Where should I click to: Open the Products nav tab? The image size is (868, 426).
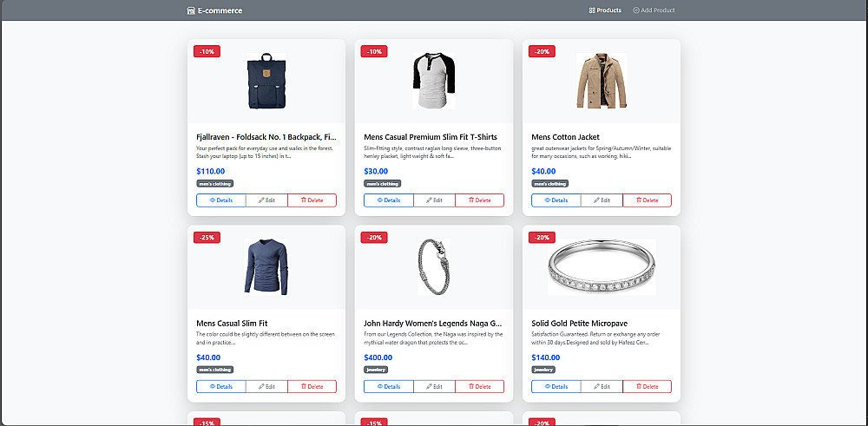click(605, 10)
